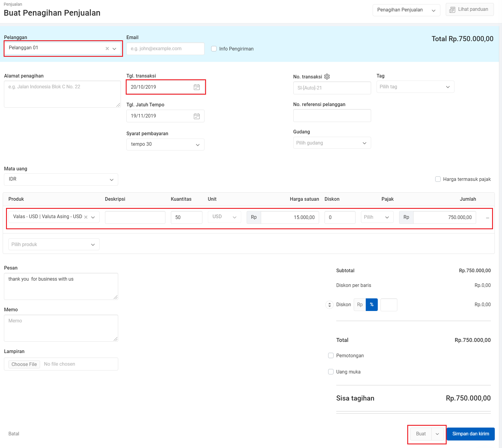The width and height of the screenshot is (502, 448).
Task: Click the Choose File attachment button
Action: (24, 364)
